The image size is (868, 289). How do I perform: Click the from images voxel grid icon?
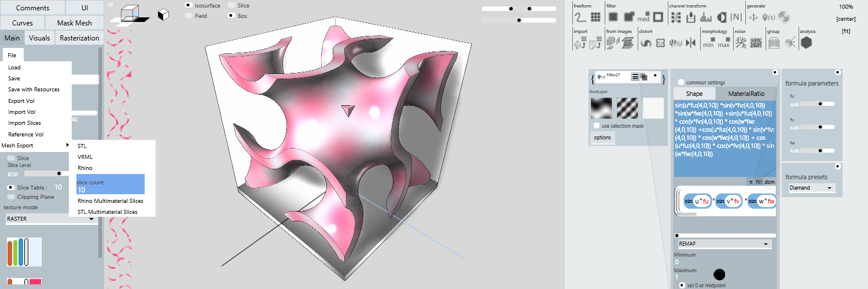click(613, 42)
